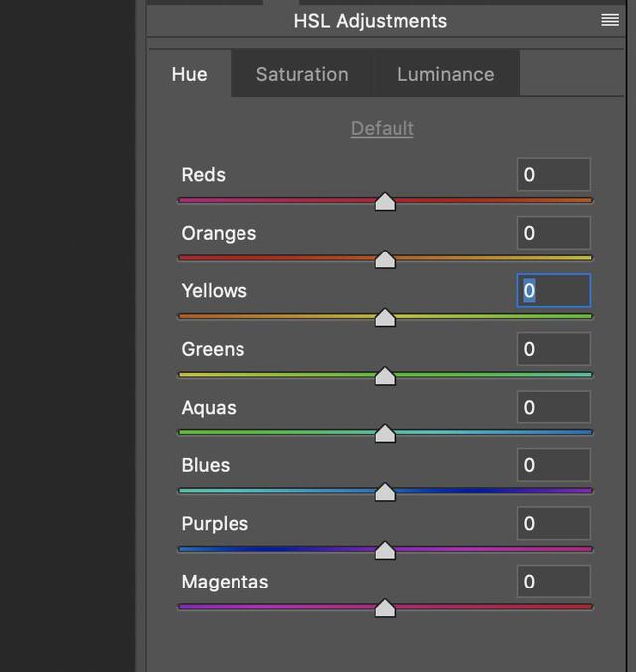
Task: Click the Reds value input field
Action: (554, 175)
